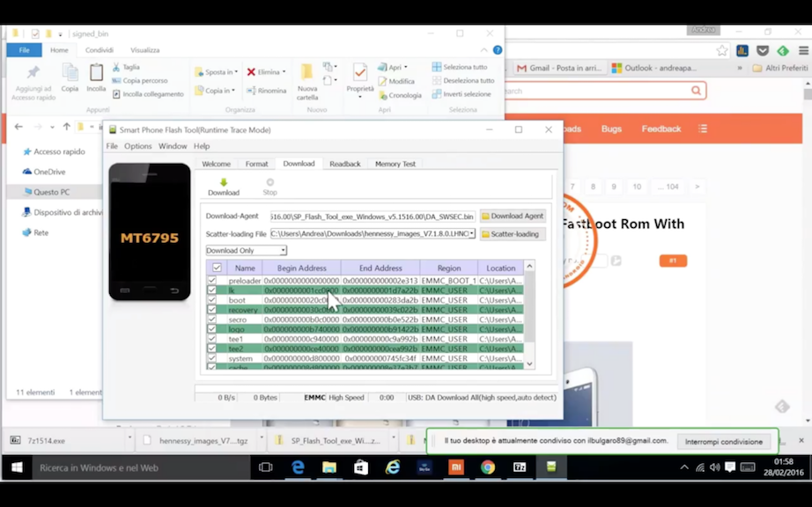Create a Nuova cartella from the ribbon
This screenshot has width=812, height=507.
pos(307,82)
